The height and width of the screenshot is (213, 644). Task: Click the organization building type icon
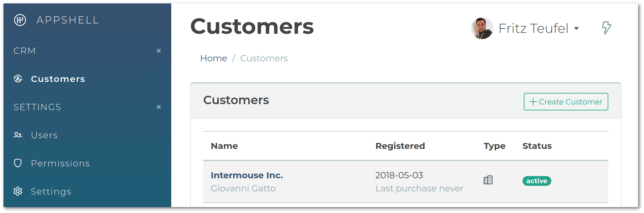click(x=488, y=180)
